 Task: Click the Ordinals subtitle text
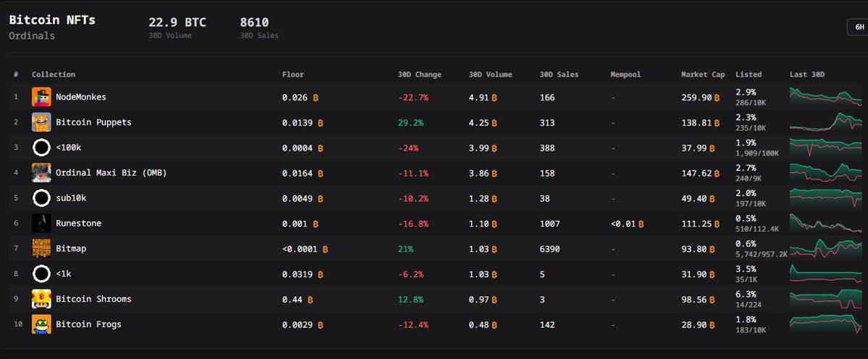(32, 35)
